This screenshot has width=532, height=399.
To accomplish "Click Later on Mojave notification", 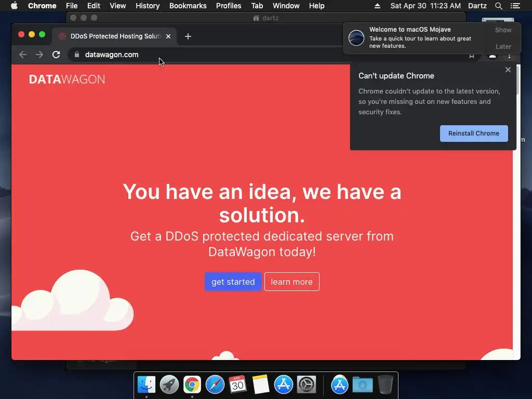I will [503, 46].
